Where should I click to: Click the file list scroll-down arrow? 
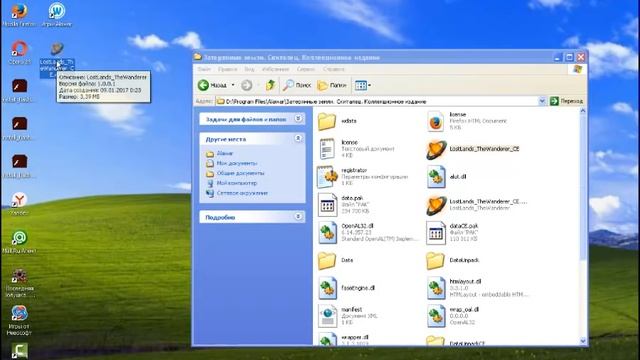click(582, 341)
